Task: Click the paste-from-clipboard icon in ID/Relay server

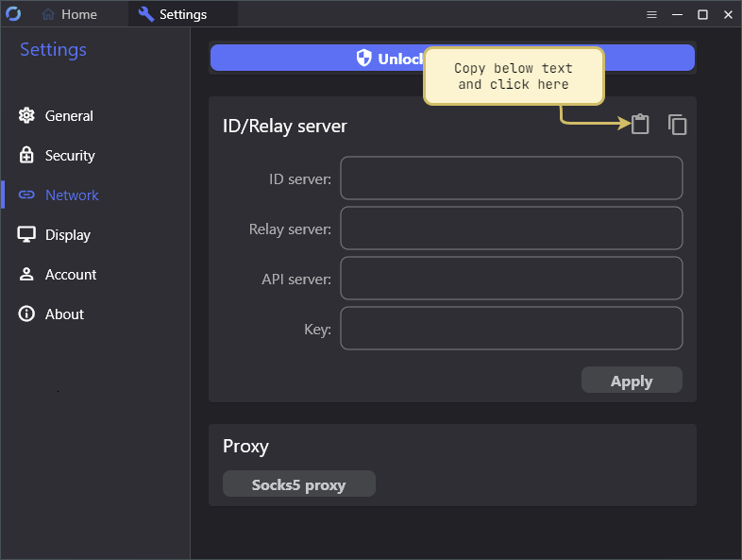Action: (x=640, y=124)
